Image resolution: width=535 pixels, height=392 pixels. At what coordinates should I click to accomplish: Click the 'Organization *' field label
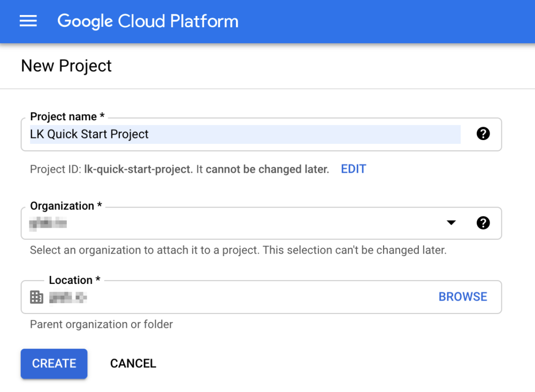click(x=66, y=206)
